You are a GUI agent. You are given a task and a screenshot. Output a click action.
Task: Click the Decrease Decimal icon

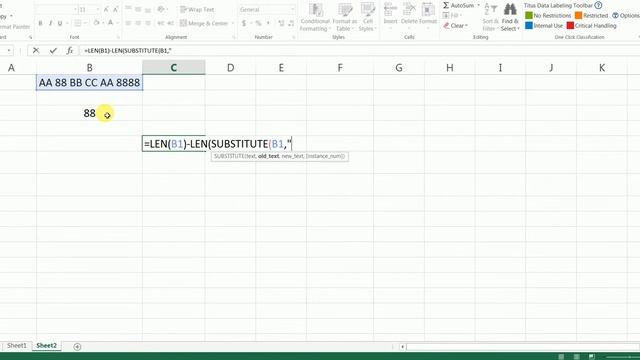tap(291, 23)
